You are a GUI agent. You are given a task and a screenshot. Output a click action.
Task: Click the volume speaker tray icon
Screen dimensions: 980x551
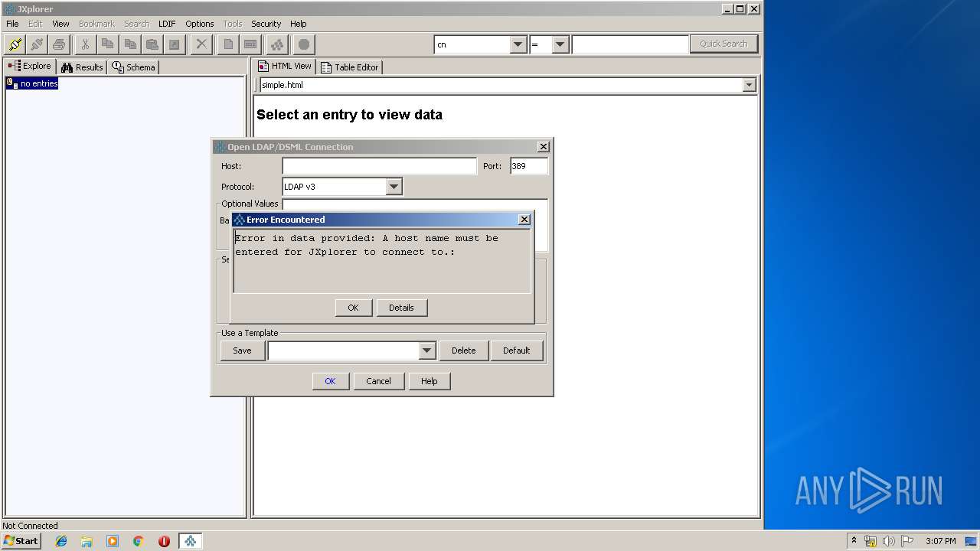pyautogui.click(x=889, y=541)
